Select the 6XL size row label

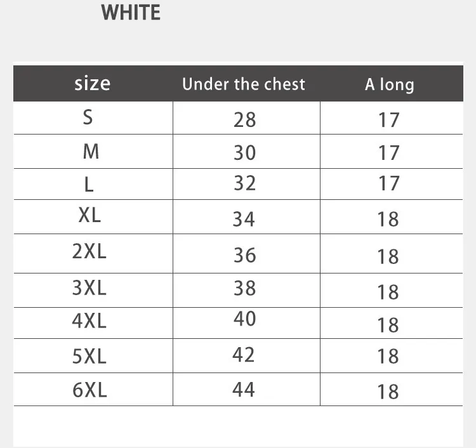[x=89, y=390]
